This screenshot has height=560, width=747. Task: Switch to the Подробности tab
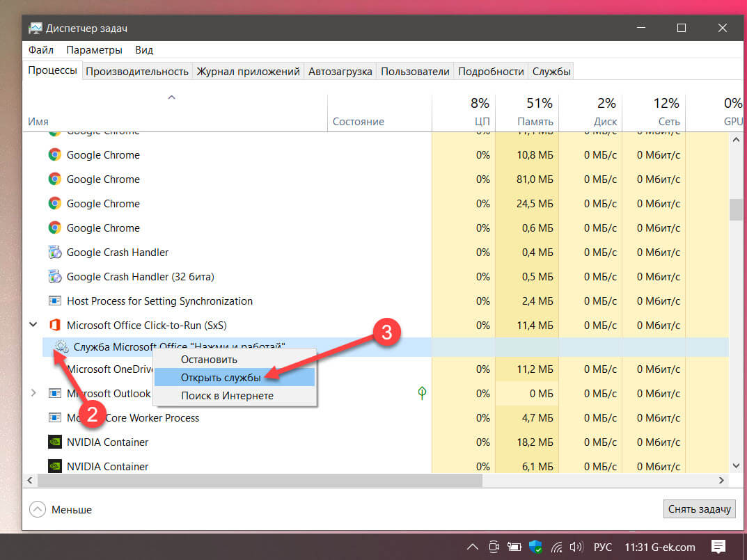pyautogui.click(x=491, y=72)
